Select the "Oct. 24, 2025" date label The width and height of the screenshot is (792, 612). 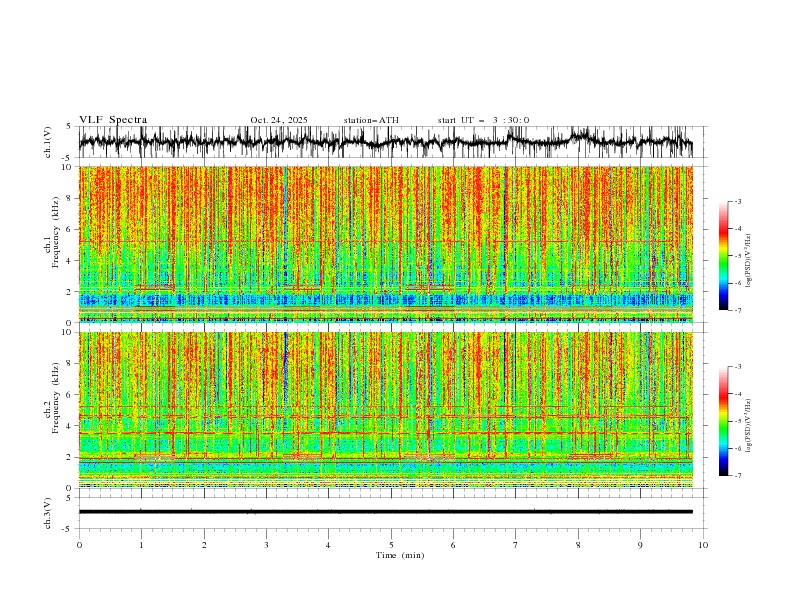coord(279,120)
